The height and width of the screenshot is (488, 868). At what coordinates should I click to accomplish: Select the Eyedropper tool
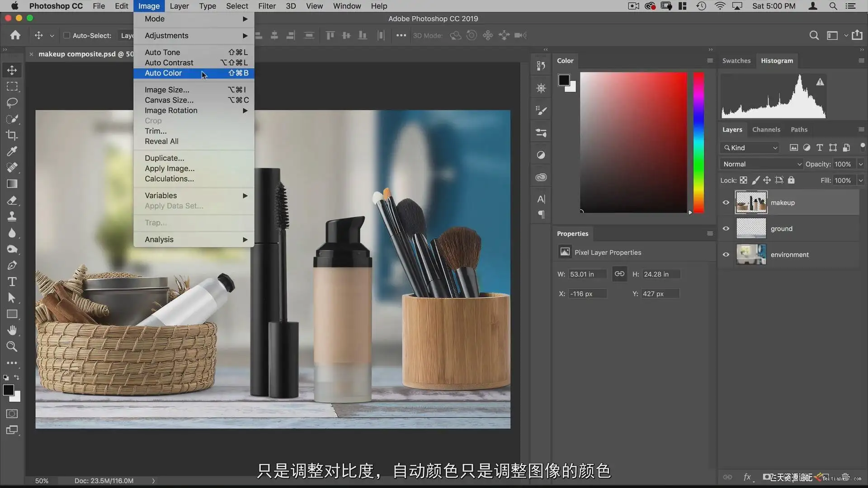coord(12,151)
